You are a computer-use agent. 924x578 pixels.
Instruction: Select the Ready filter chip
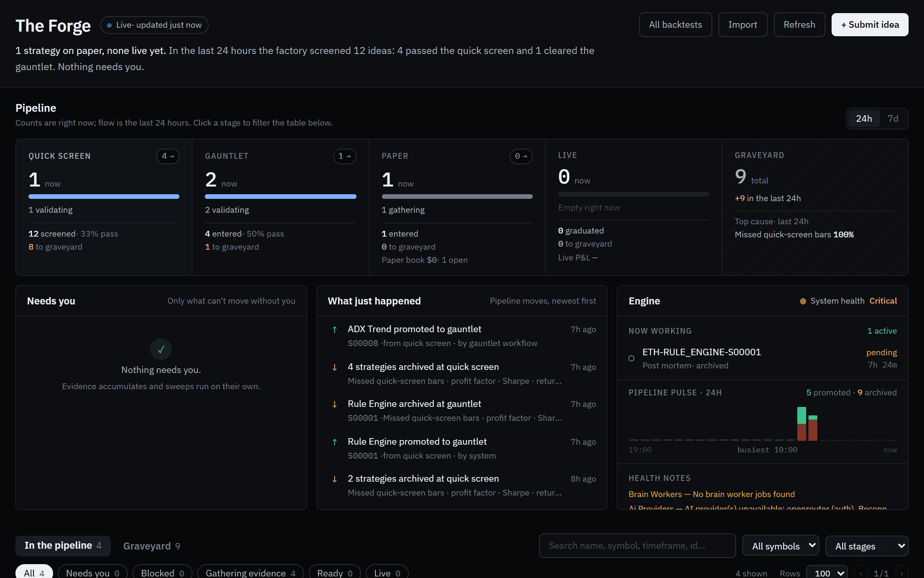pos(335,573)
